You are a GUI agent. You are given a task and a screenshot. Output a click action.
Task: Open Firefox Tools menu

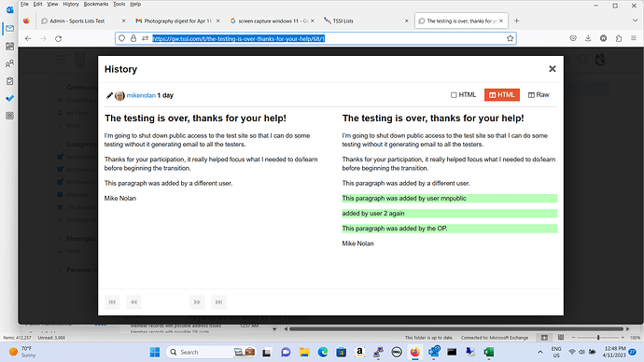(x=119, y=4)
